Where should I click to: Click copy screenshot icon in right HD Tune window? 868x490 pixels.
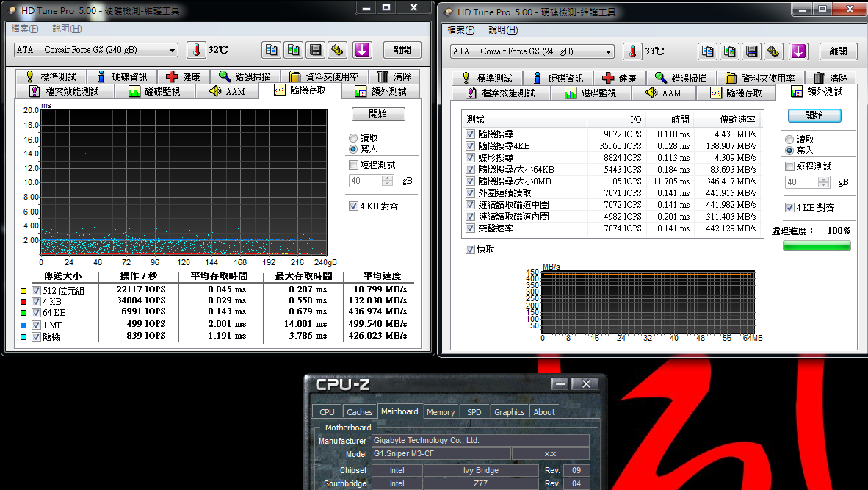[x=730, y=51]
